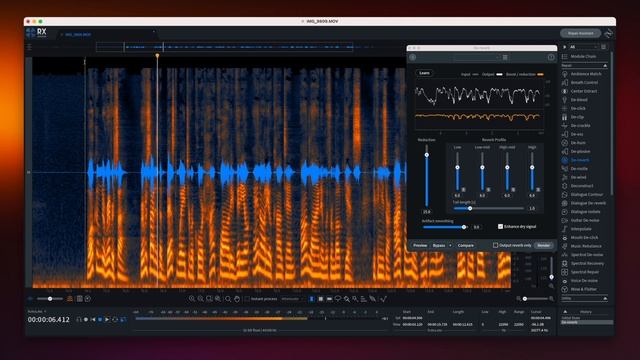Collapse the Repair category
This screenshot has width=640, height=360.
(x=605, y=66)
